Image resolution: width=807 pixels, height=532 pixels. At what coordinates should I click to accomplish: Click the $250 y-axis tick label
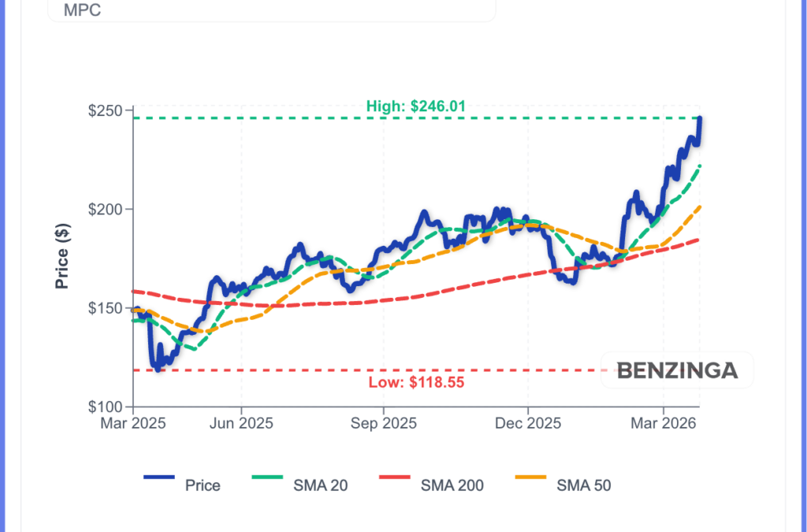pos(104,110)
